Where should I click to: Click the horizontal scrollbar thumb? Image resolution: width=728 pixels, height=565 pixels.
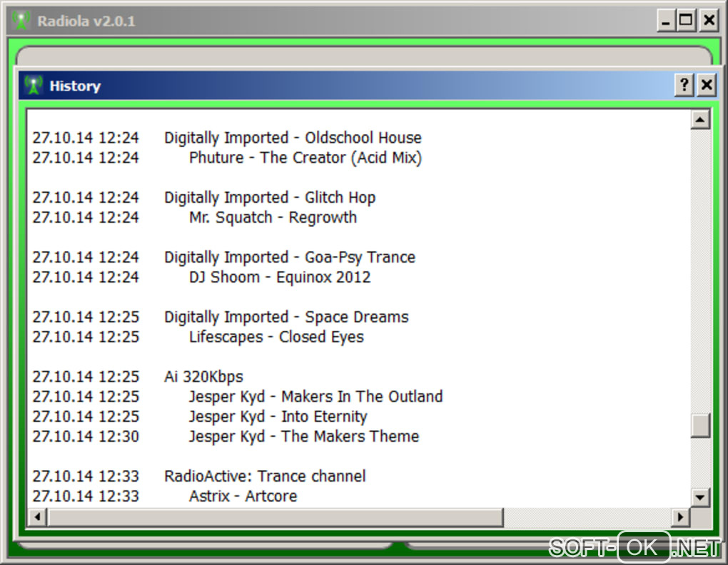click(275, 516)
